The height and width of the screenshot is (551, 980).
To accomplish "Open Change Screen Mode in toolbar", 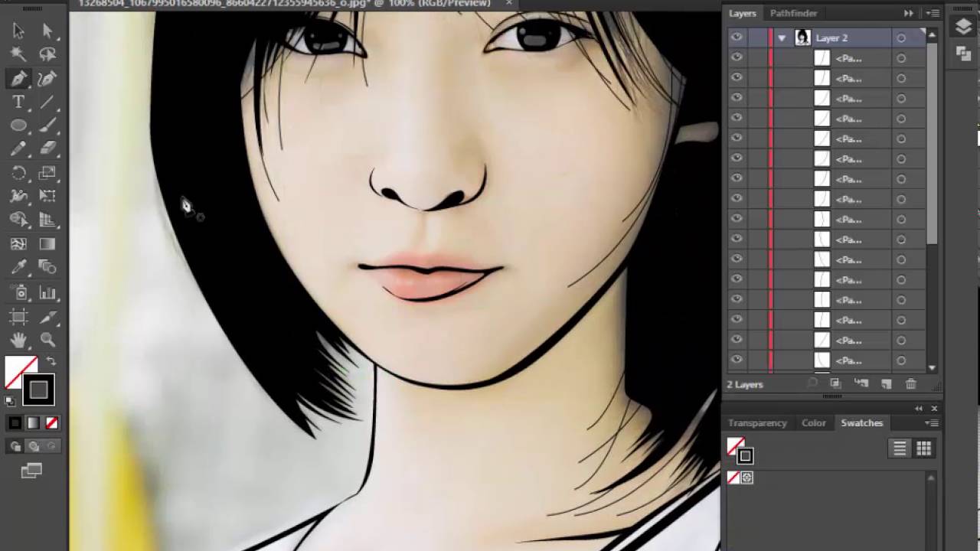I will click(31, 471).
